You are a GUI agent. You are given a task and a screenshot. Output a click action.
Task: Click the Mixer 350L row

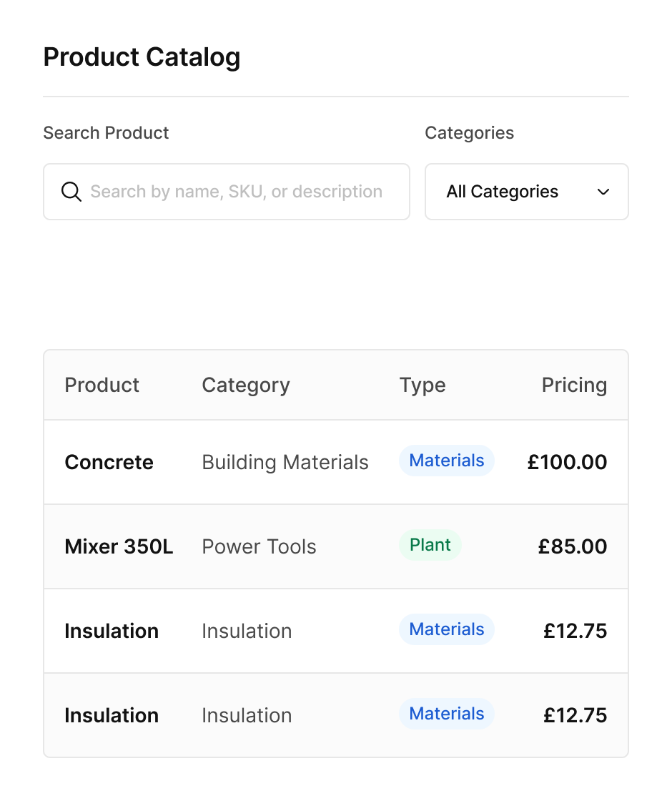pyautogui.click(x=286, y=546)
